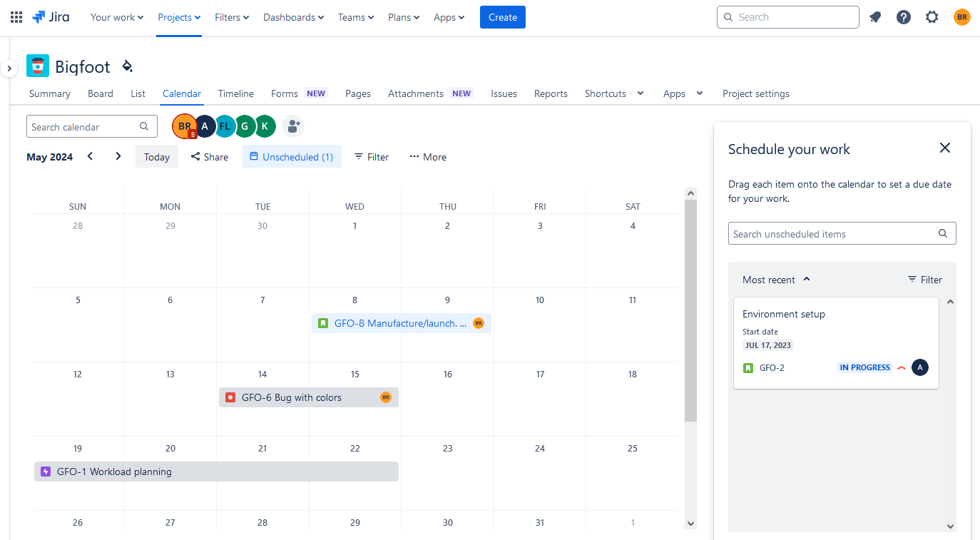Open the calendar Filter button
The width and height of the screenshot is (980, 540).
(372, 157)
